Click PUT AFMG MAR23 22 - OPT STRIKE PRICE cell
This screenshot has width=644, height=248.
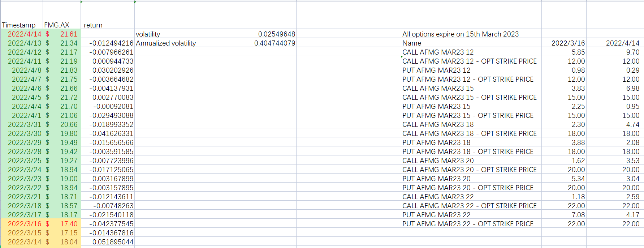(471, 224)
